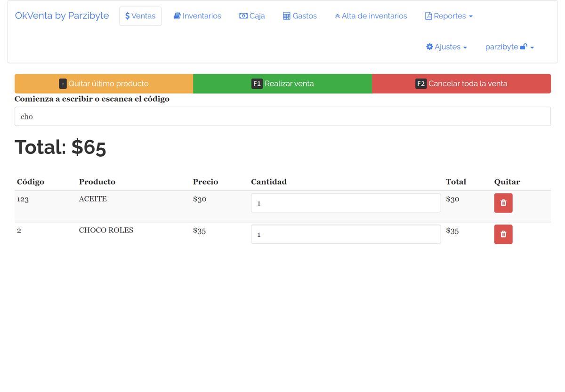This screenshot has height=392, width=565.
Task: Click Cancelar toda la venta
Action: tap(461, 84)
